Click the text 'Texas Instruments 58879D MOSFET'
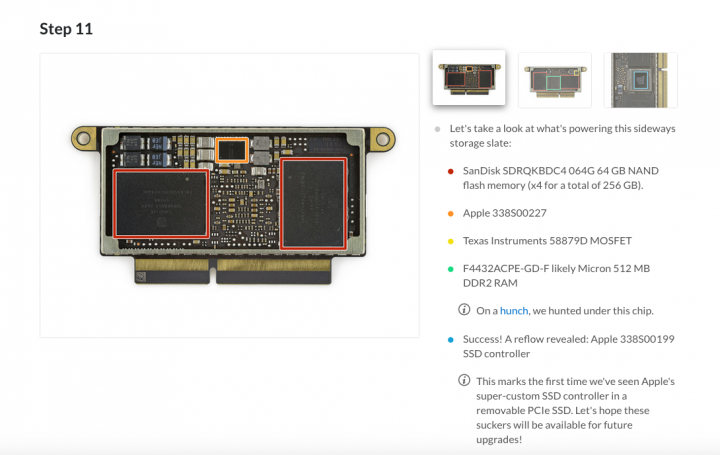The width and height of the screenshot is (720, 455). [x=547, y=241]
